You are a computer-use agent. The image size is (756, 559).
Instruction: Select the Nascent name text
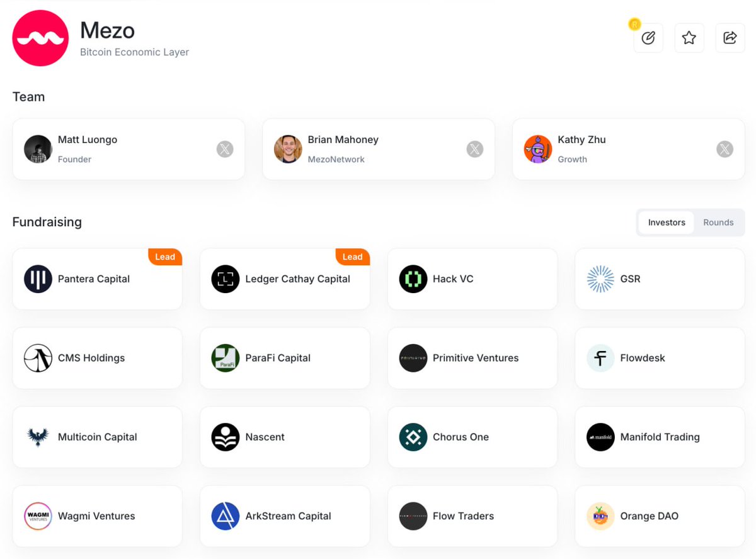coord(265,437)
